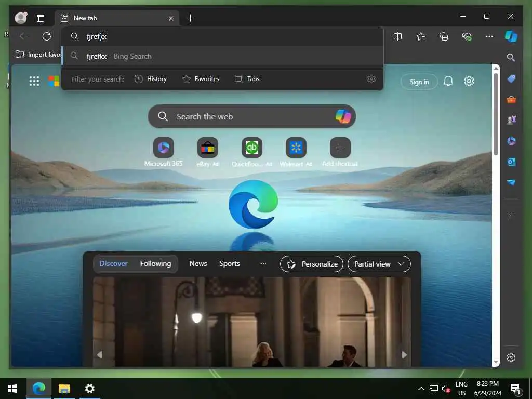The image size is (532, 399).
Task: Open the News feed tab
Action: pyautogui.click(x=198, y=263)
